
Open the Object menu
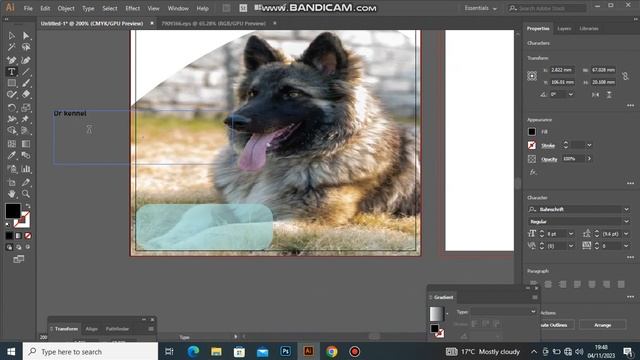pyautogui.click(x=66, y=8)
